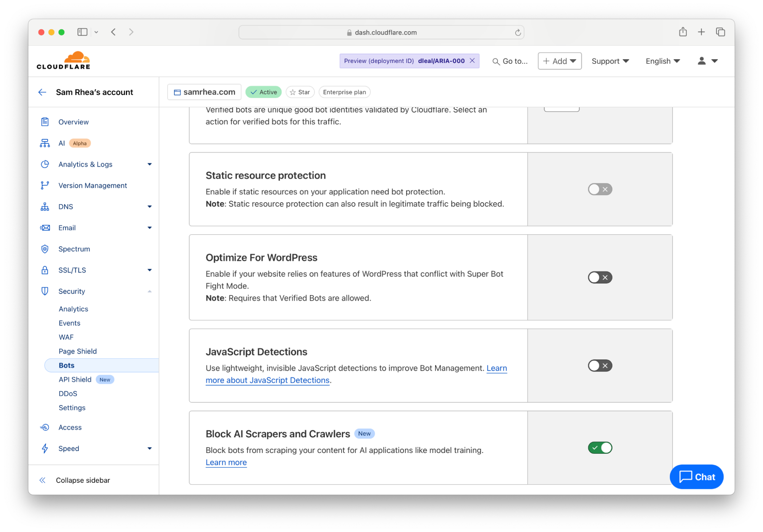Click the AI sidebar icon
The height and width of the screenshot is (532, 763).
click(x=45, y=143)
